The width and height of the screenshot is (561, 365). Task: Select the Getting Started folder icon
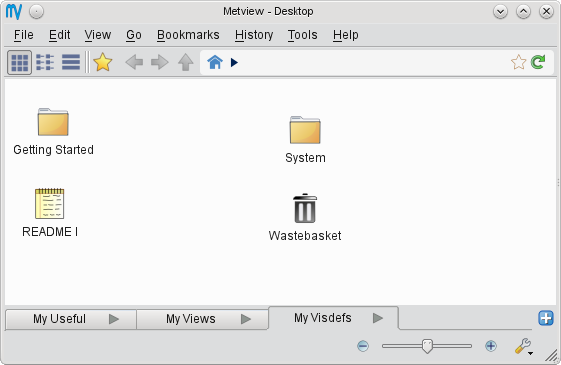pyautogui.click(x=53, y=122)
